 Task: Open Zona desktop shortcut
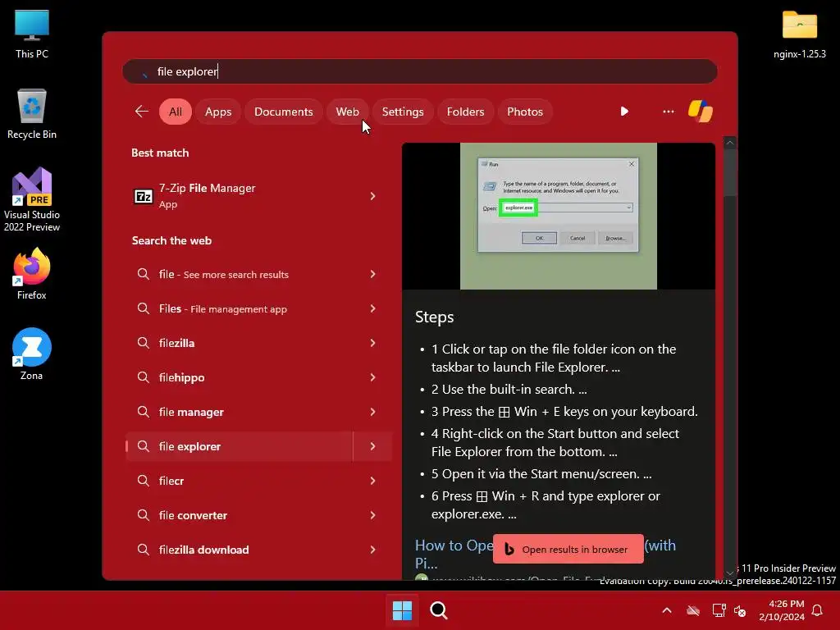(32, 354)
